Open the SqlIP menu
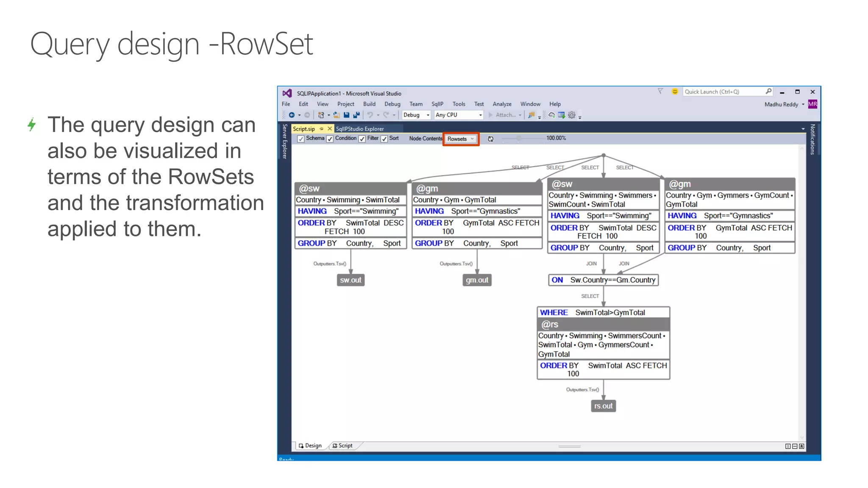This screenshot has width=868, height=488. [x=437, y=104]
